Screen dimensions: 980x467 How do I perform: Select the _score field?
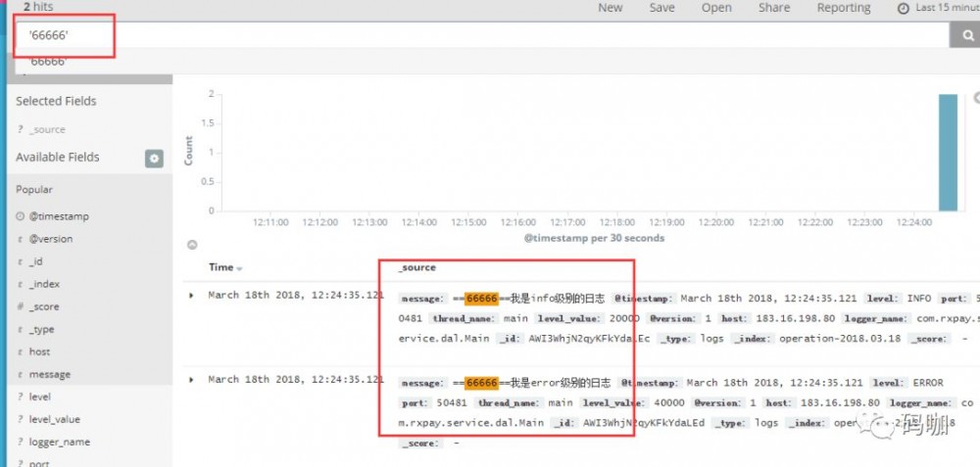pyautogui.click(x=44, y=306)
